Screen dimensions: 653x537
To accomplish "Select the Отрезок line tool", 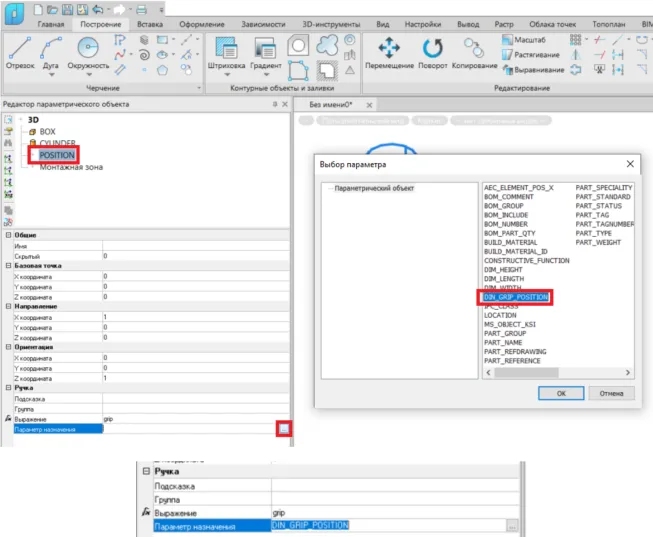I will 22,50.
